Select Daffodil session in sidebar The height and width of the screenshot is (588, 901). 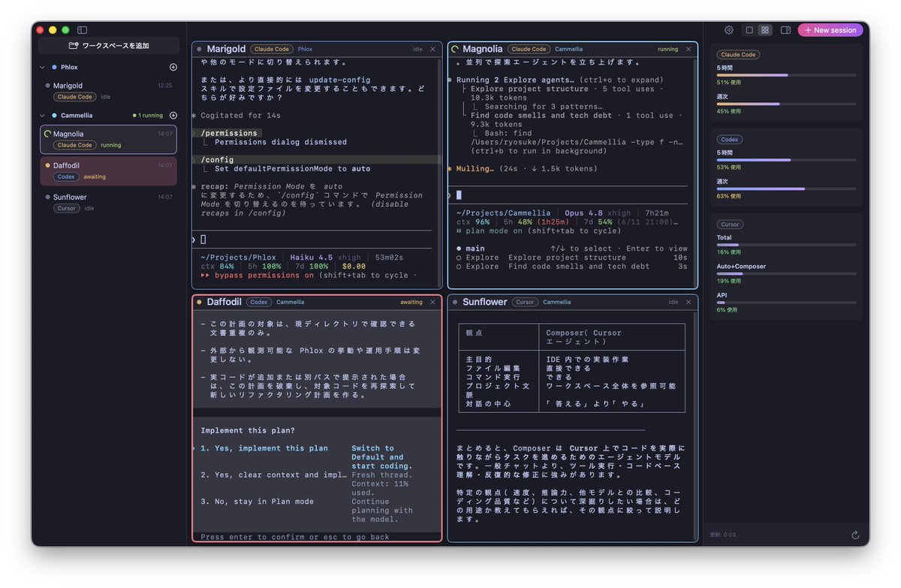coord(109,170)
